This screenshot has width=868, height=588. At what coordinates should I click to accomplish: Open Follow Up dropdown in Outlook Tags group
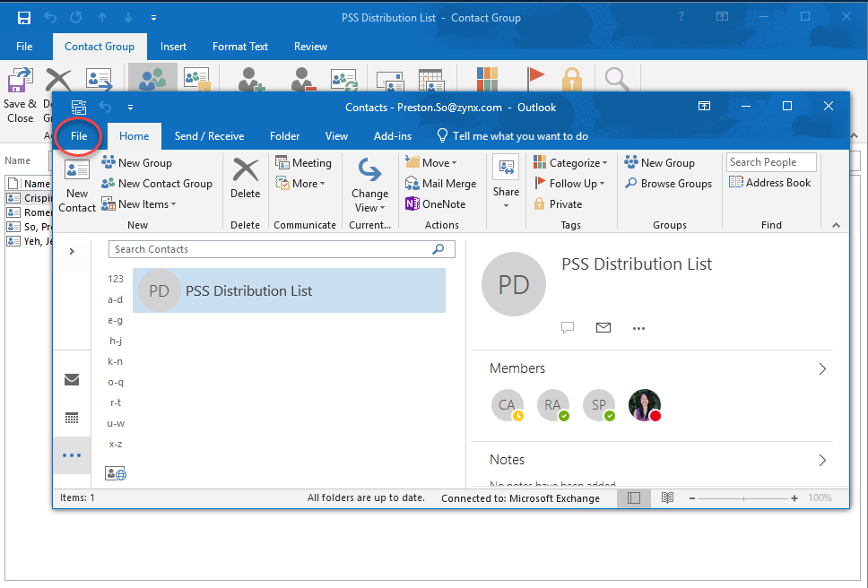[x=569, y=184]
